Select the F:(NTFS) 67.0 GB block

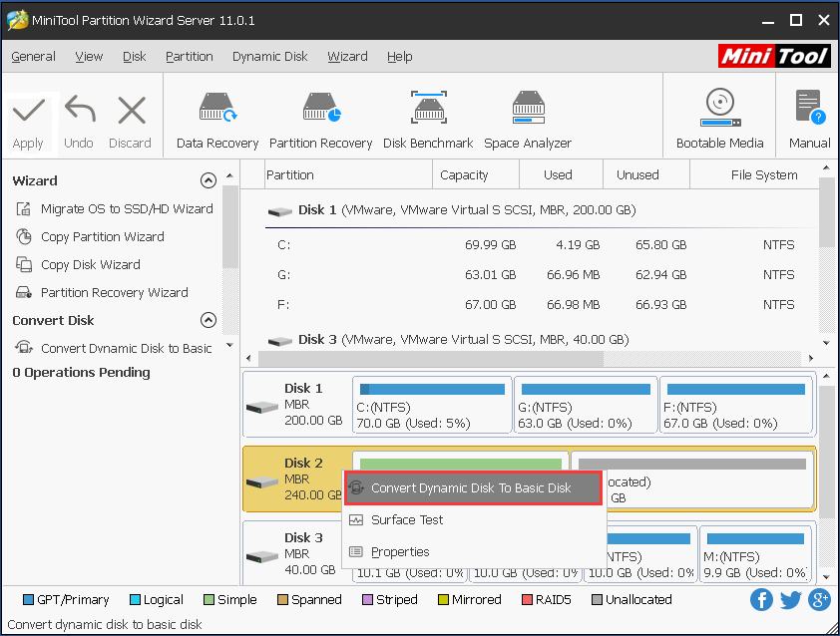pyautogui.click(x=736, y=405)
